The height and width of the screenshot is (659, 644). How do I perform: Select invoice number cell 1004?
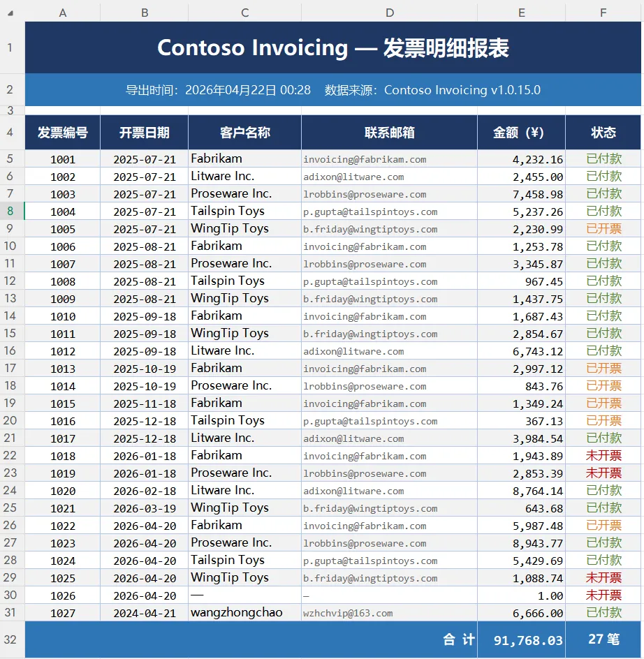tap(63, 212)
